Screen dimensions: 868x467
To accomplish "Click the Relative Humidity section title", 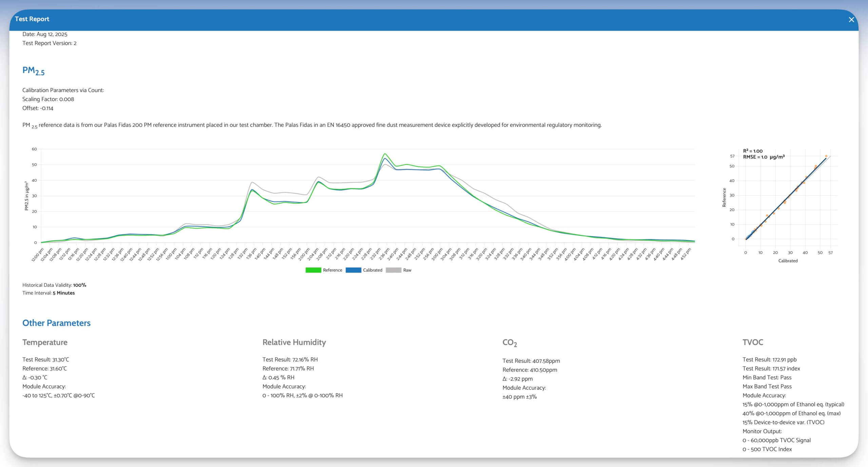I will [x=294, y=342].
